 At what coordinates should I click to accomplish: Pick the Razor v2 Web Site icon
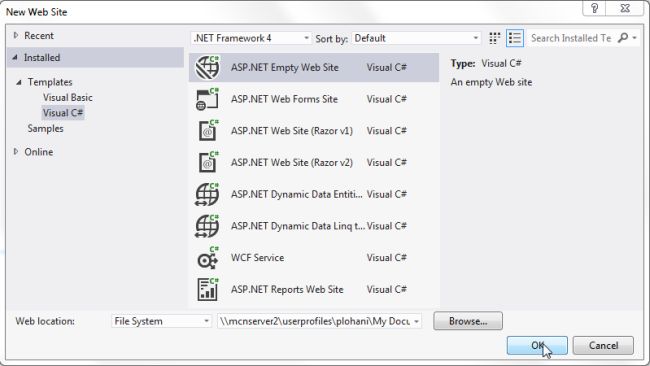click(207, 162)
